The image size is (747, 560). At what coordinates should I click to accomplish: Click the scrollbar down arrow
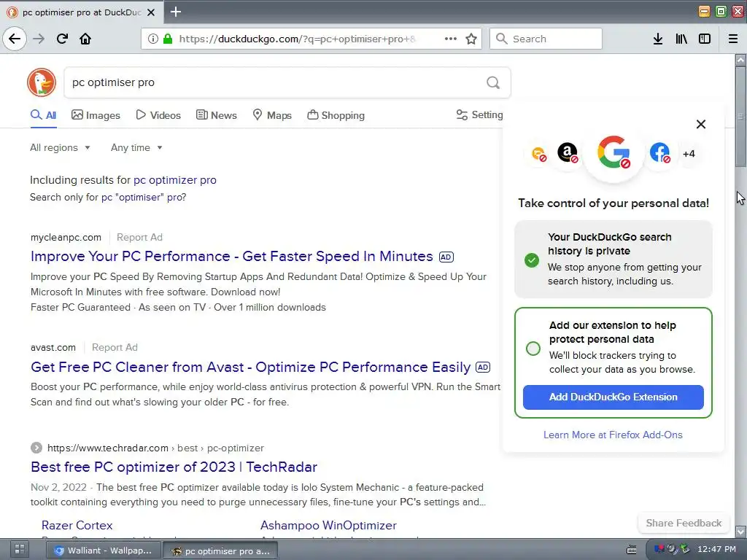coord(740,532)
